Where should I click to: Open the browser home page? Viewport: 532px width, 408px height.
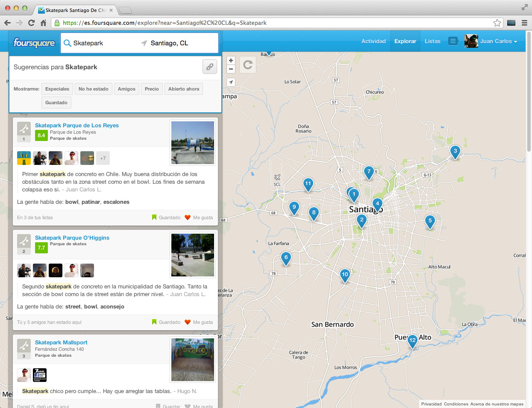43,23
